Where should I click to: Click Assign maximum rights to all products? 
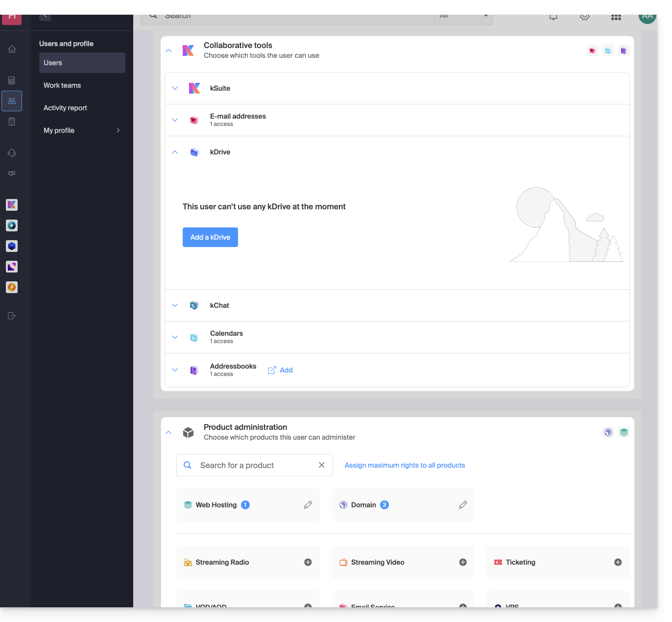pyautogui.click(x=405, y=465)
